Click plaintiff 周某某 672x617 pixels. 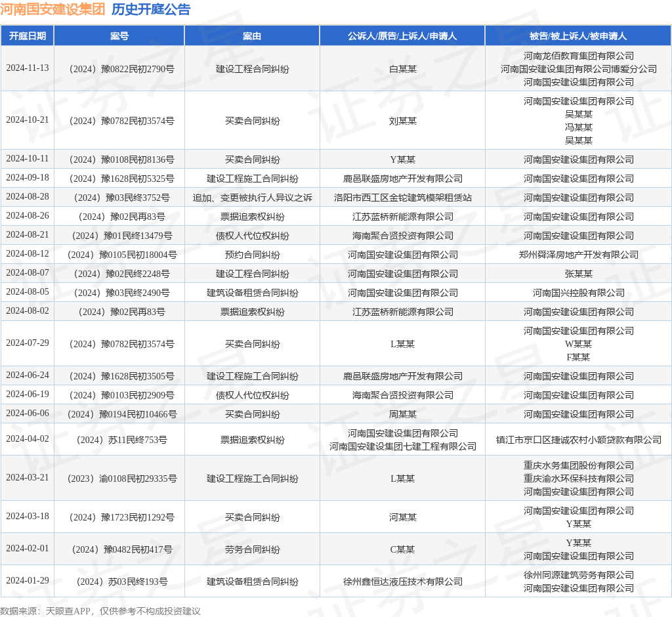[402, 414]
